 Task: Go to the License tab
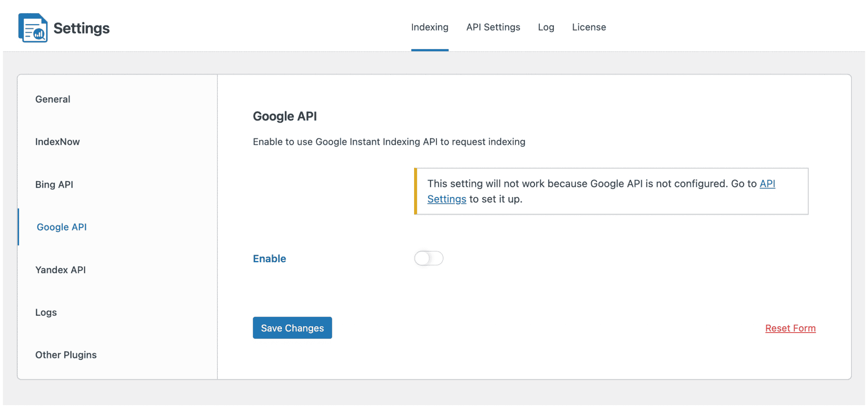tap(589, 27)
